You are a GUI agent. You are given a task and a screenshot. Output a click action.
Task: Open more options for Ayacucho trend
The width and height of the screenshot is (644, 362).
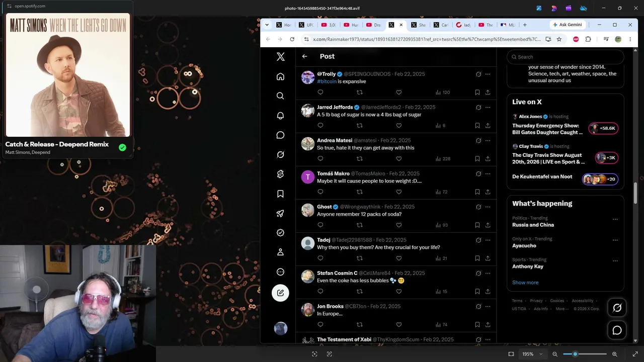615,240
